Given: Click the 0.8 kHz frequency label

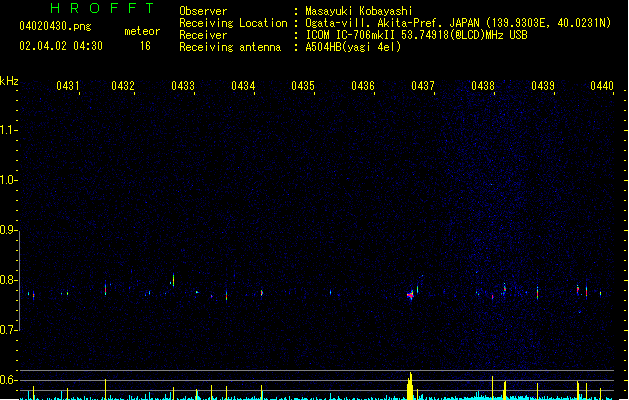Looking at the screenshot, I should tap(8, 280).
